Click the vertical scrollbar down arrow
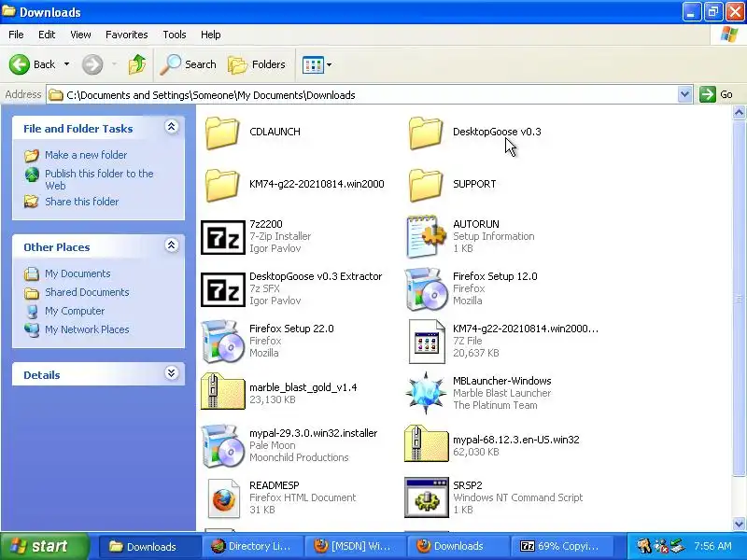747x560 pixels. click(x=739, y=524)
